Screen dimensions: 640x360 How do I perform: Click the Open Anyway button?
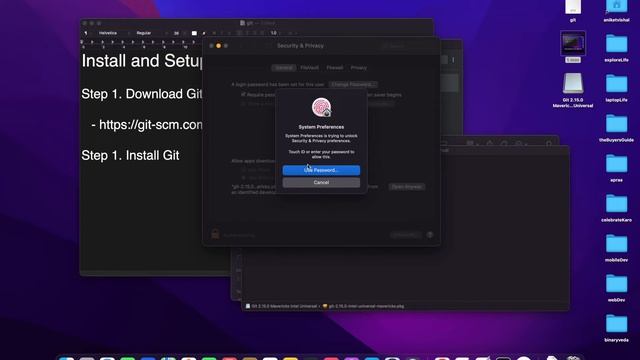point(407,187)
